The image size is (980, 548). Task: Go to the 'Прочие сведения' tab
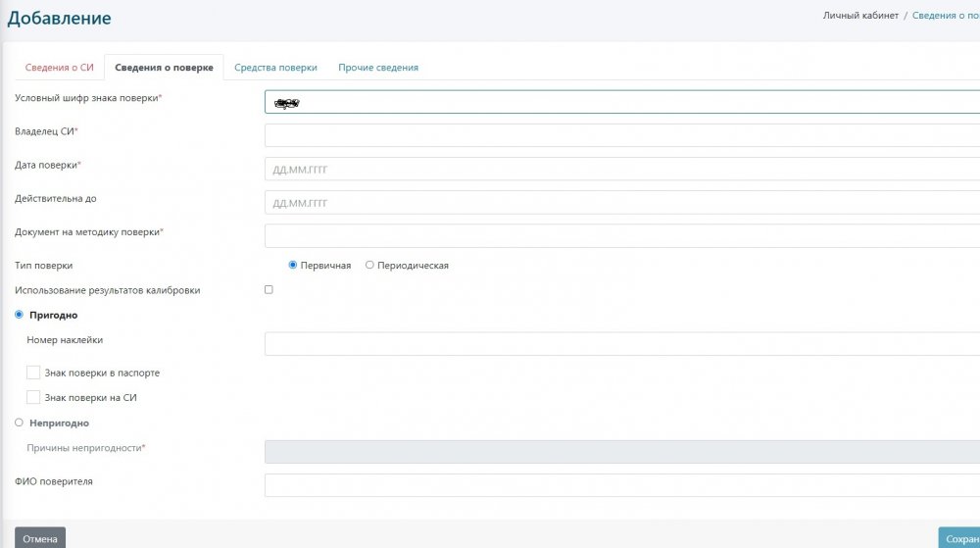378,68
